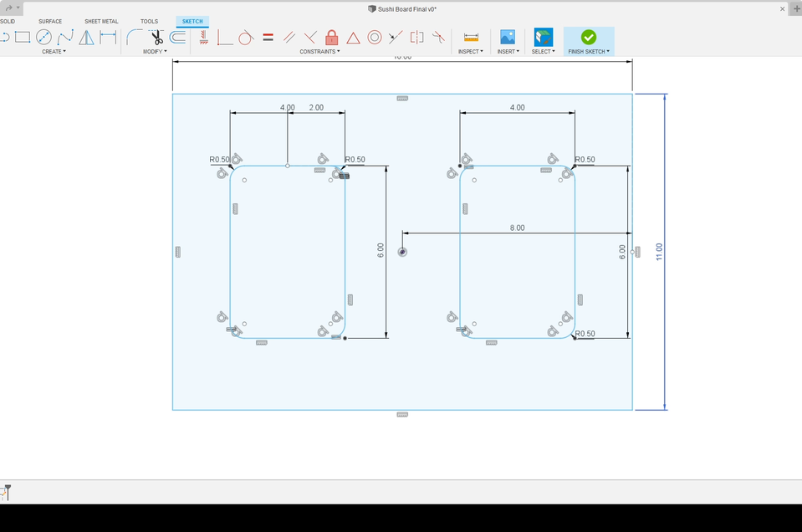
Task: Click the green Finish Sketch checkmark
Action: pyautogui.click(x=589, y=37)
